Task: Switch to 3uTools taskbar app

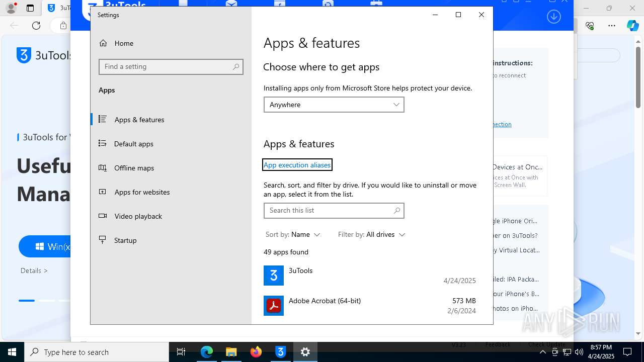Action: pos(281,352)
